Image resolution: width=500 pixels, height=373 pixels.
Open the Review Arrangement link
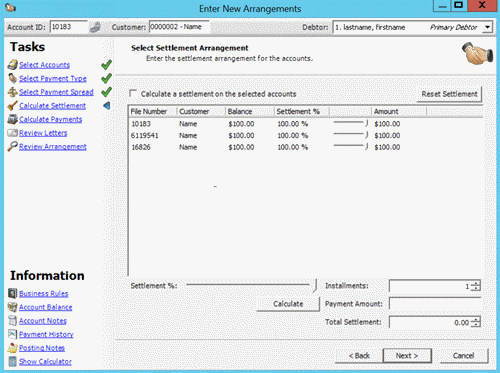click(53, 147)
